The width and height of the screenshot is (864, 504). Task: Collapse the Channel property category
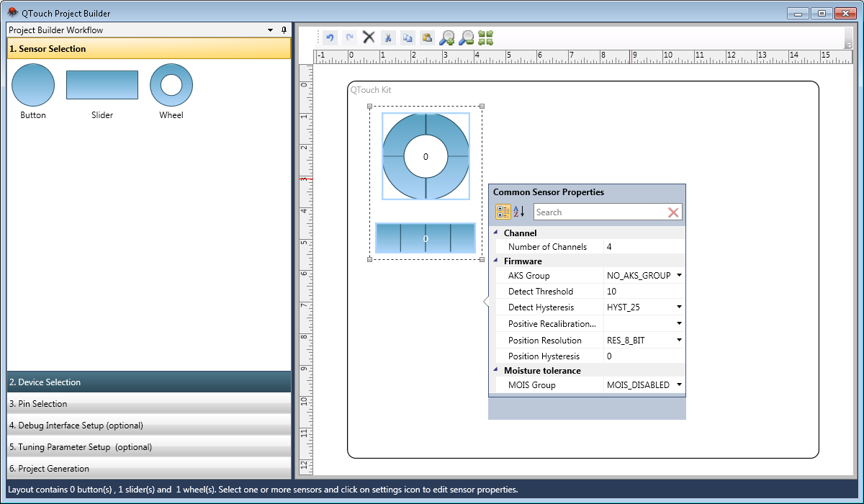[x=495, y=233]
